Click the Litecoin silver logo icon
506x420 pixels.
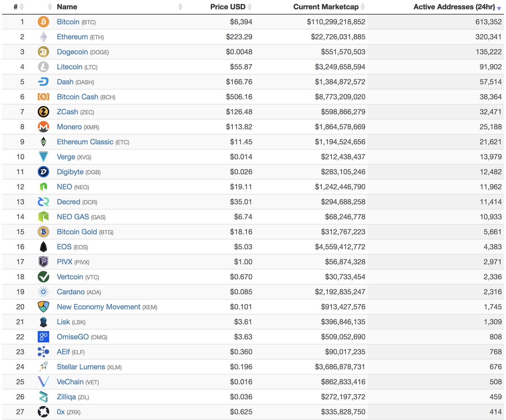pyautogui.click(x=43, y=67)
